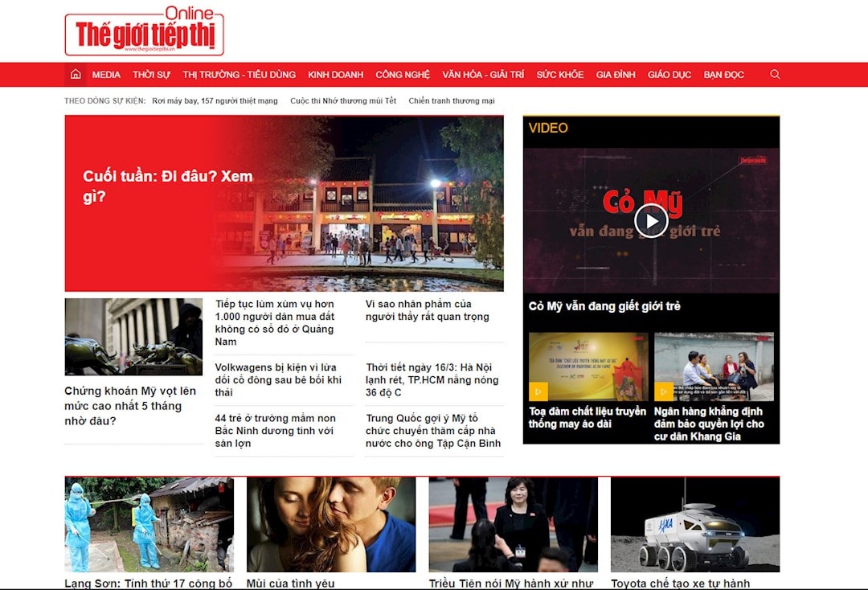Select the CÔNG NGHỆ menu item
The height and width of the screenshot is (590, 868).
coord(403,75)
